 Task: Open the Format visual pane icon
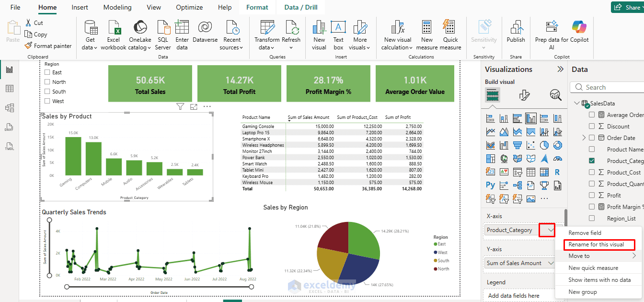524,94
